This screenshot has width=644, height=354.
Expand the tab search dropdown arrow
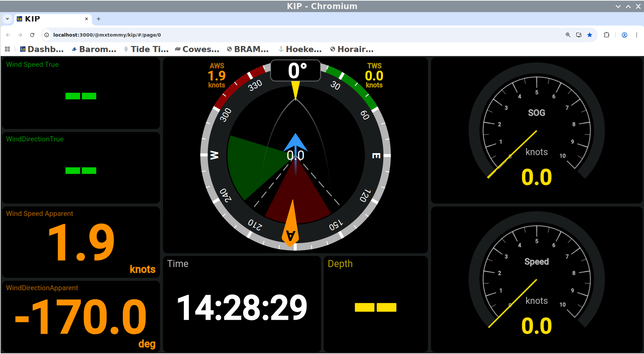pyautogui.click(x=7, y=19)
